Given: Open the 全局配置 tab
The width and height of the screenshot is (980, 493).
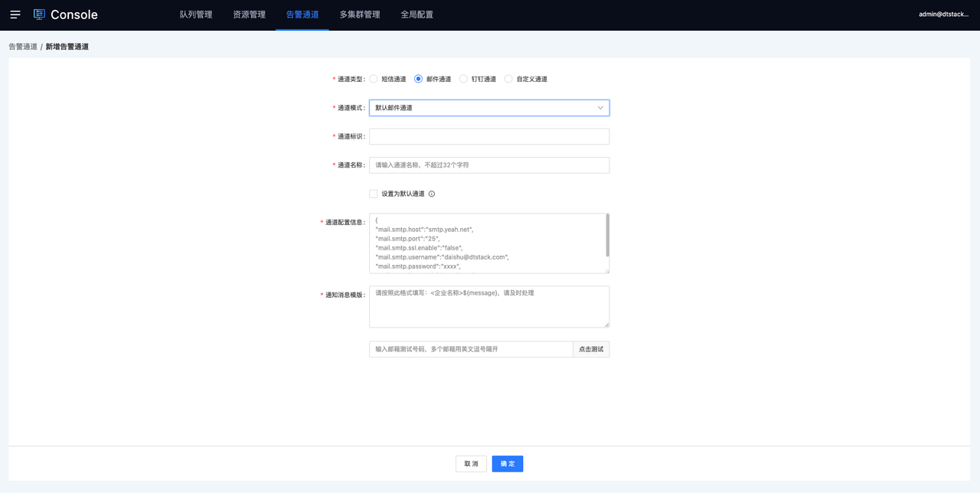Looking at the screenshot, I should 417,15.
